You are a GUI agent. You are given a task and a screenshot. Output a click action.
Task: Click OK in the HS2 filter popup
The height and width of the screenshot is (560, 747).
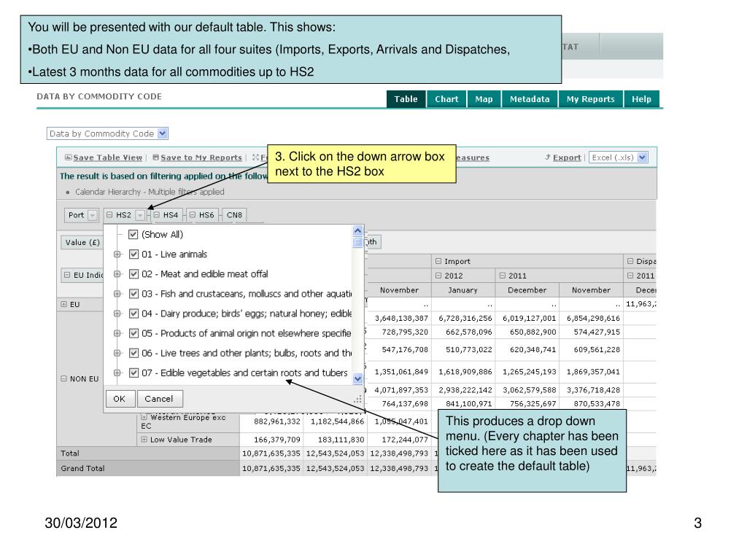[x=120, y=399]
